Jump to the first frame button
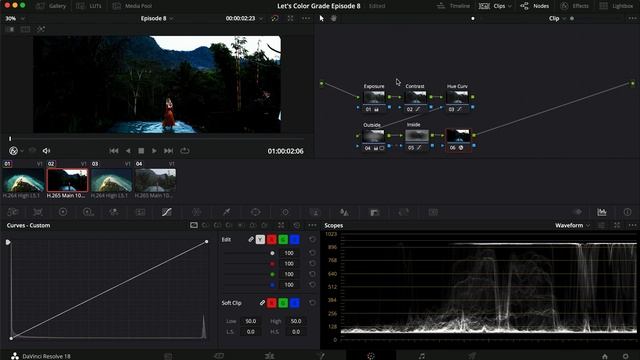Screen dimensions: 640x360 point(114,151)
